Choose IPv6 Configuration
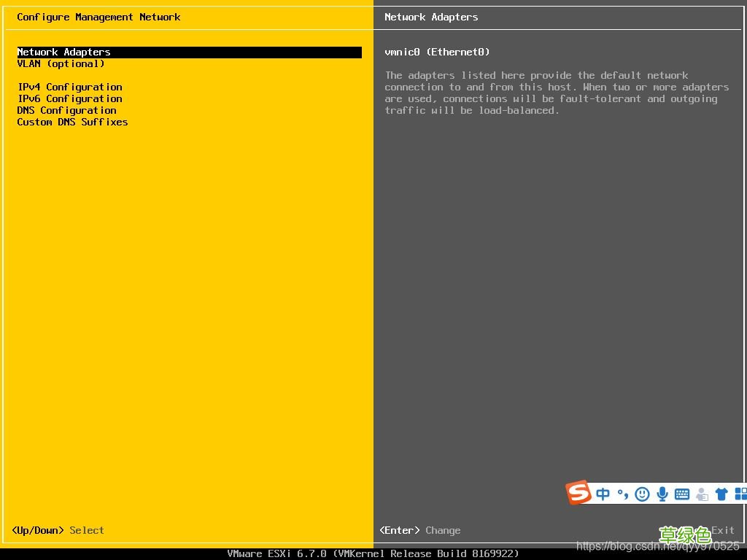This screenshot has height=560, width=747. 70,99
